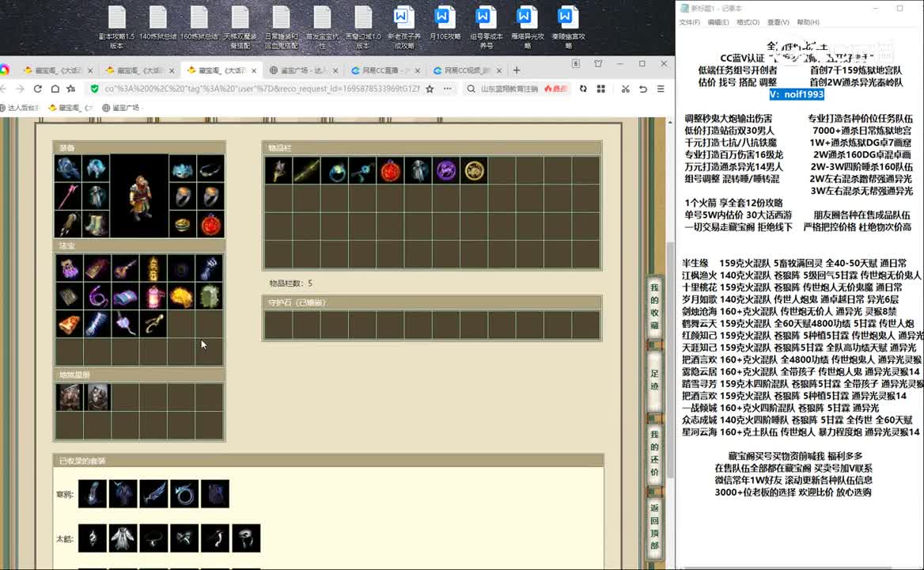Screen dimensions: 924x570
Task: Reload the current browser page
Action: coord(38,89)
